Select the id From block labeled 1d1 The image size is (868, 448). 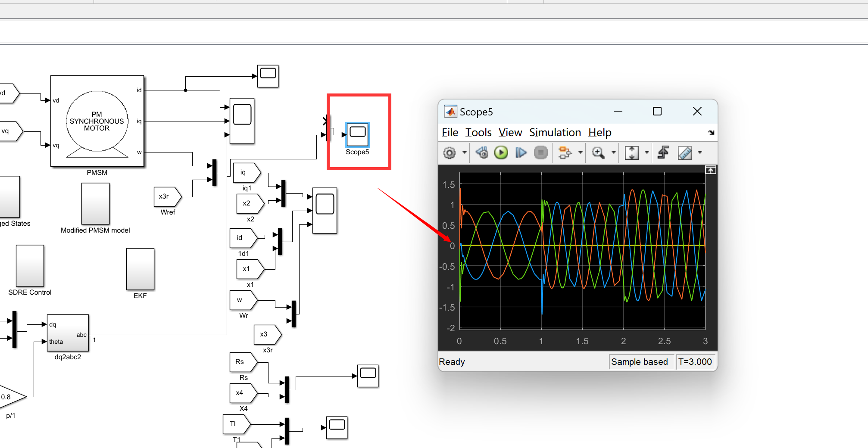pyautogui.click(x=244, y=238)
